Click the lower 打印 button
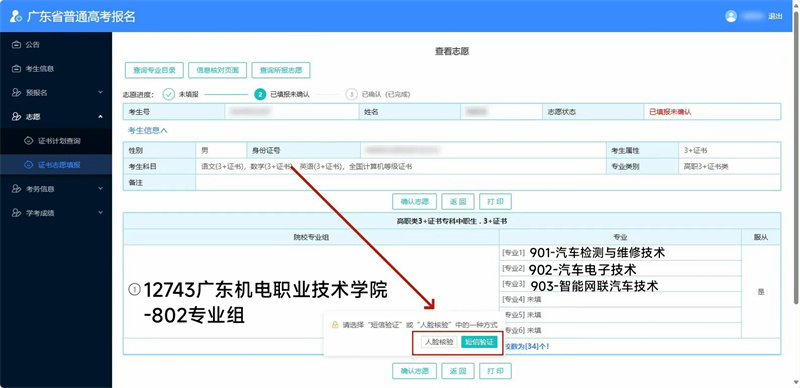This screenshot has height=388, width=800. click(x=495, y=371)
